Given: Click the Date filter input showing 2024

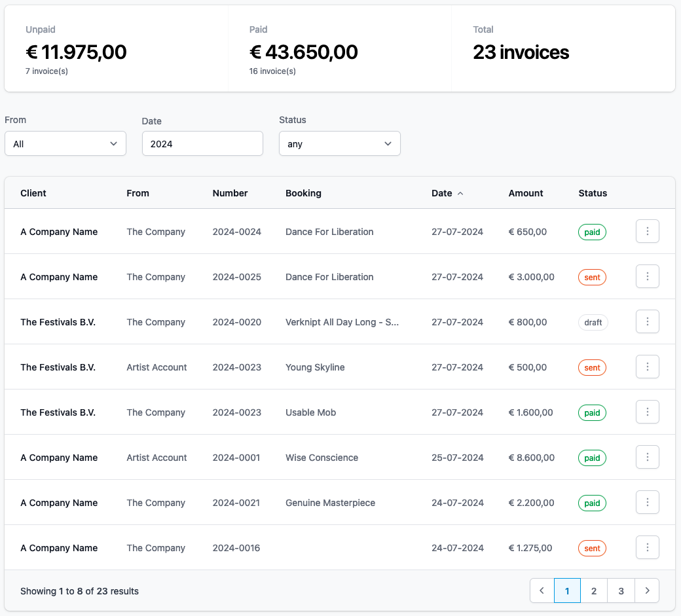Looking at the screenshot, I should pyautogui.click(x=202, y=143).
